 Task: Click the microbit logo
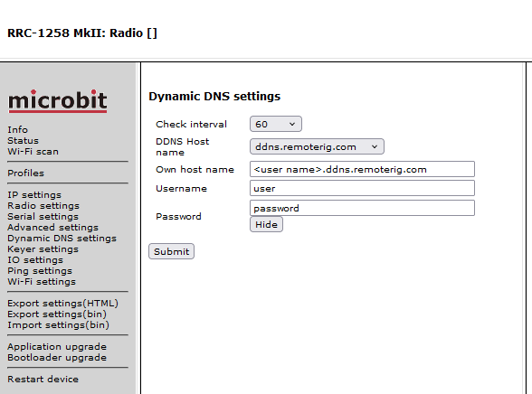pyautogui.click(x=58, y=100)
